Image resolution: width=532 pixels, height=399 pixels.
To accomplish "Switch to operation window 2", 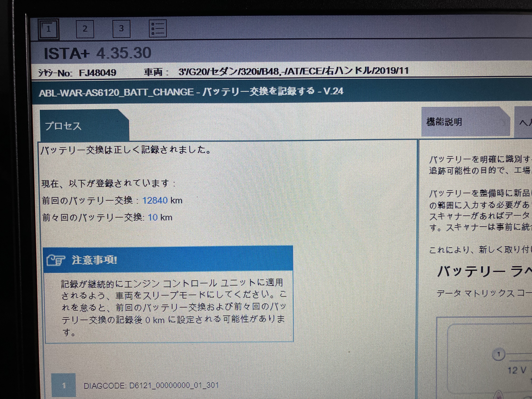I will click(85, 29).
